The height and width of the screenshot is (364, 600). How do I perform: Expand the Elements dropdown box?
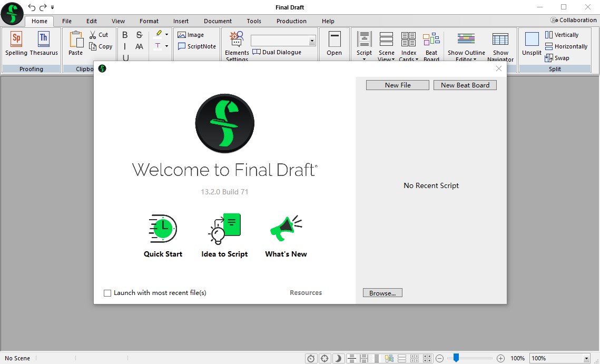click(x=312, y=41)
